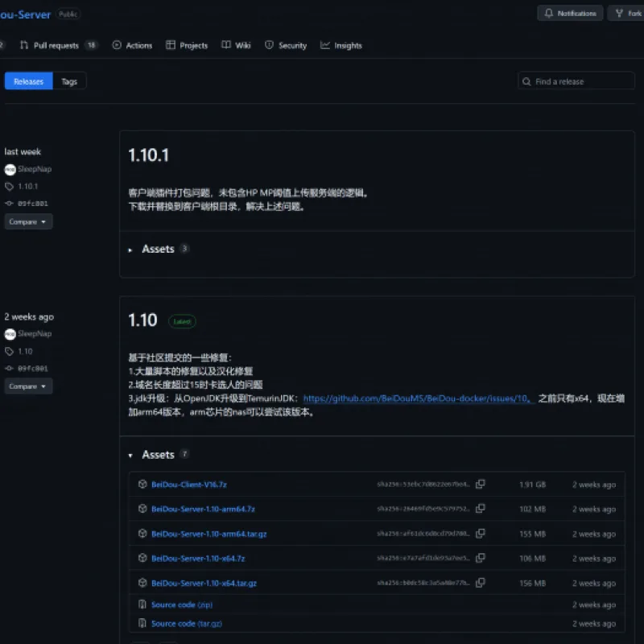
Task: Click package icon of BeiDou-Server-1.10-arm64.tar.gz
Action: [x=142, y=534]
